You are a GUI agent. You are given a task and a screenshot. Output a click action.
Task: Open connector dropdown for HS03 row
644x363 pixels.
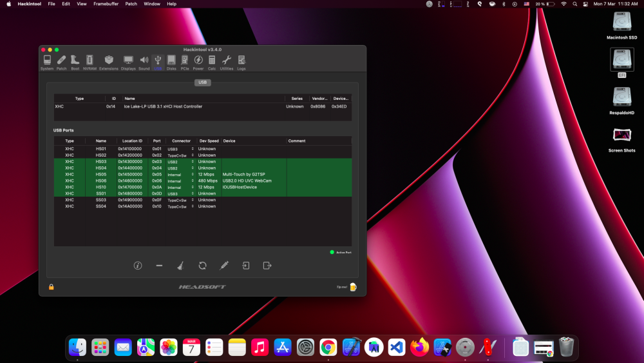pyautogui.click(x=181, y=162)
